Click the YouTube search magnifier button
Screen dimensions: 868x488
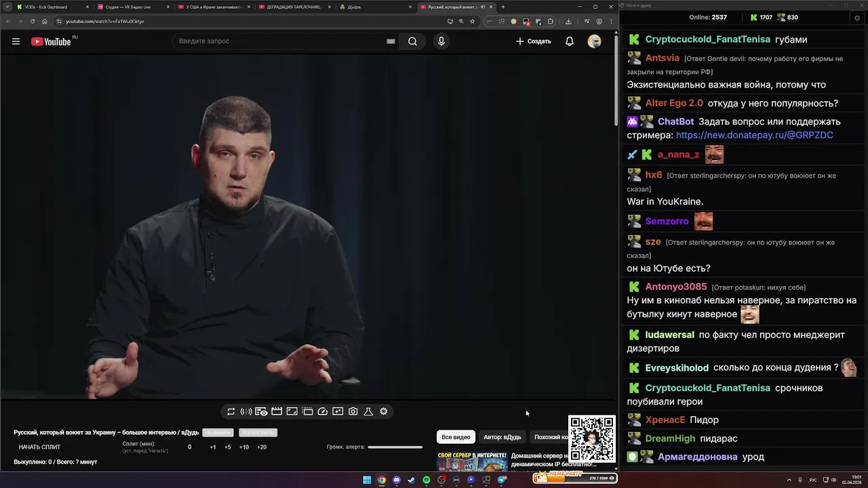[x=412, y=41]
